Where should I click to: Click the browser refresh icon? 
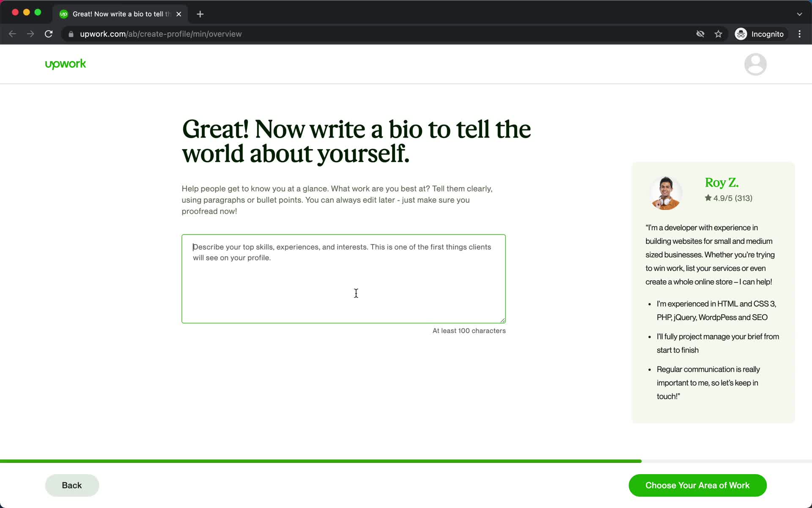tap(49, 33)
